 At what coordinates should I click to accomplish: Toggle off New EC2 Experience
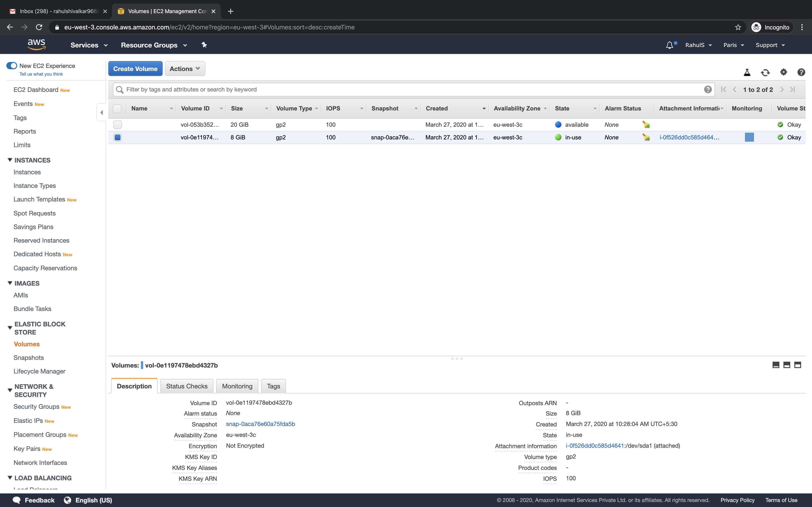click(12, 66)
